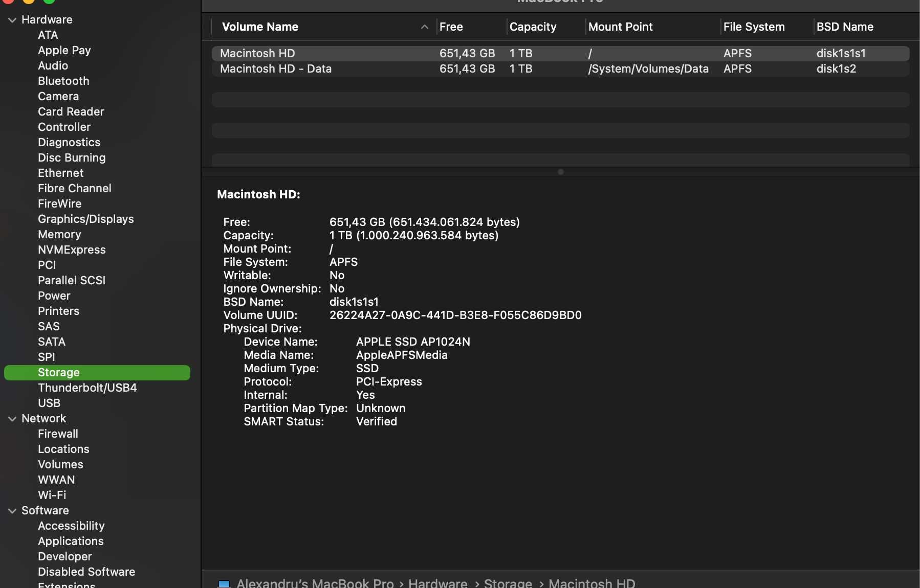The height and width of the screenshot is (588, 920).
Task: Open ATA in the sidebar
Action: click(x=48, y=35)
